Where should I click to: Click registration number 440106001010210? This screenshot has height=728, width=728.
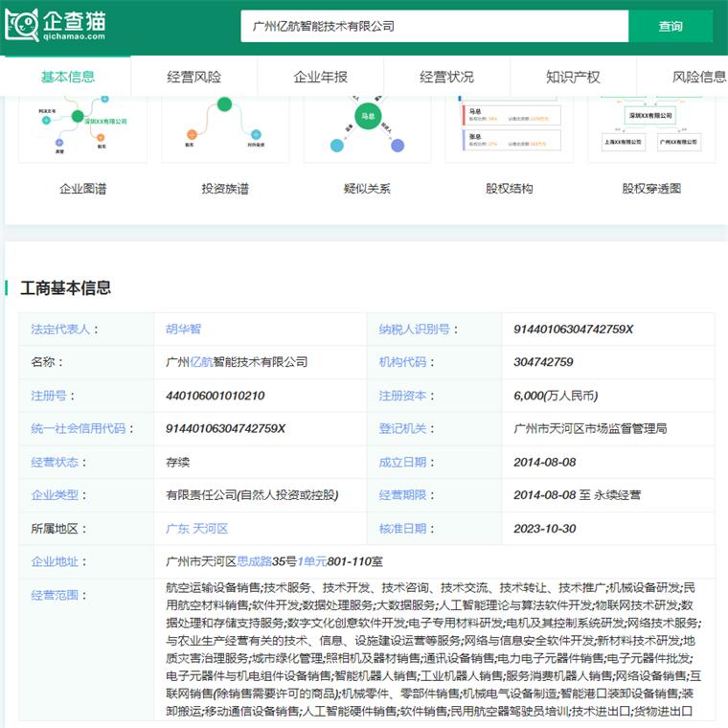pyautogui.click(x=216, y=396)
